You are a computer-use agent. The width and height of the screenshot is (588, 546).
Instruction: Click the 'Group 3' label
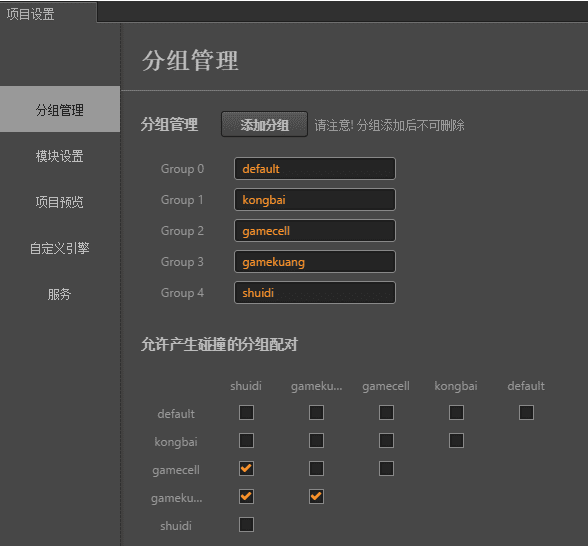point(182,262)
